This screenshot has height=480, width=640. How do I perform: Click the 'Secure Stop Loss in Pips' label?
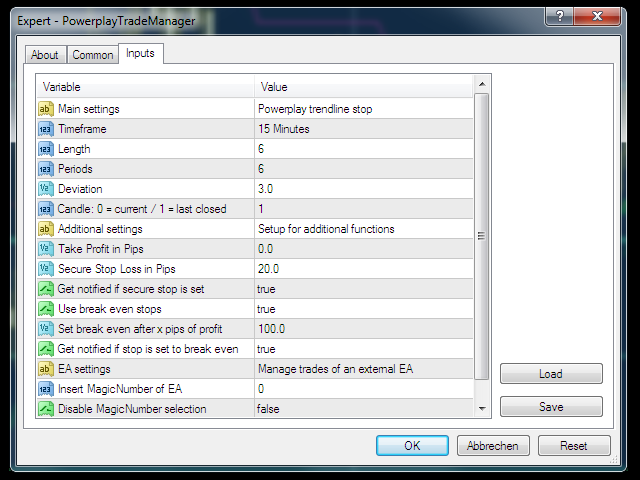(x=117, y=269)
